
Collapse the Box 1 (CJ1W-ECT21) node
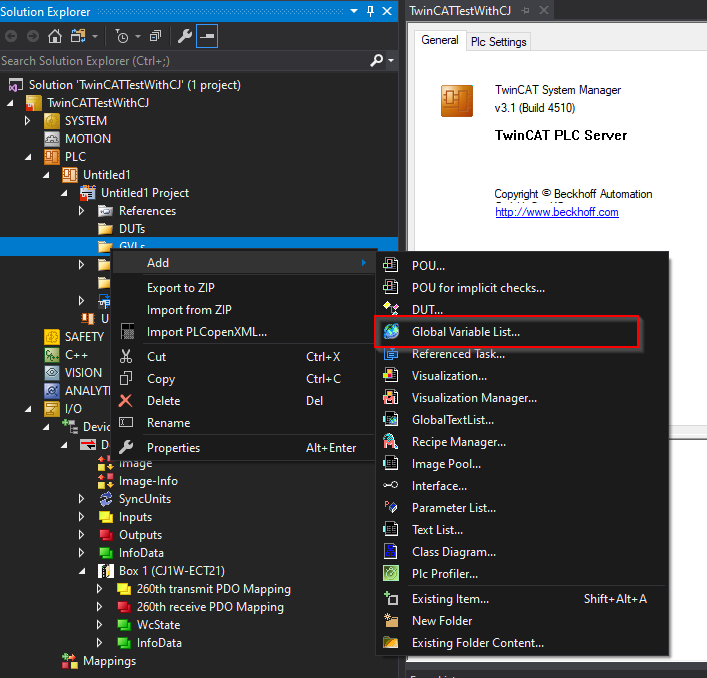pos(82,571)
